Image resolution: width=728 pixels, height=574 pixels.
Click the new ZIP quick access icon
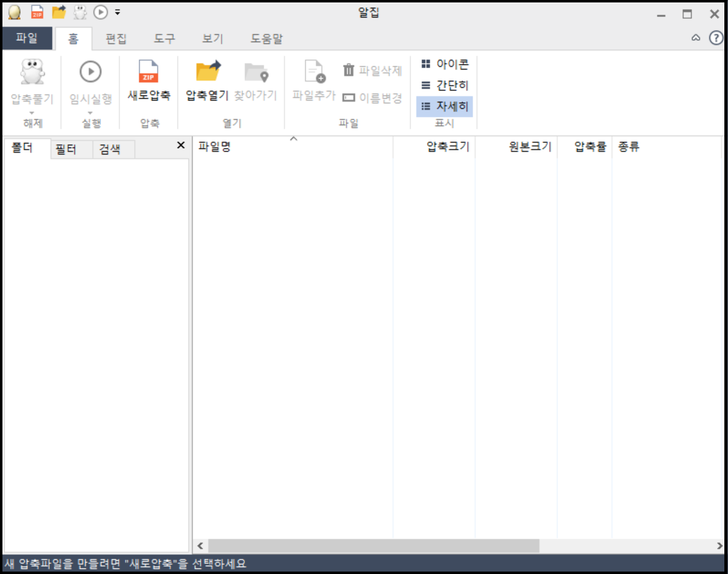37,12
